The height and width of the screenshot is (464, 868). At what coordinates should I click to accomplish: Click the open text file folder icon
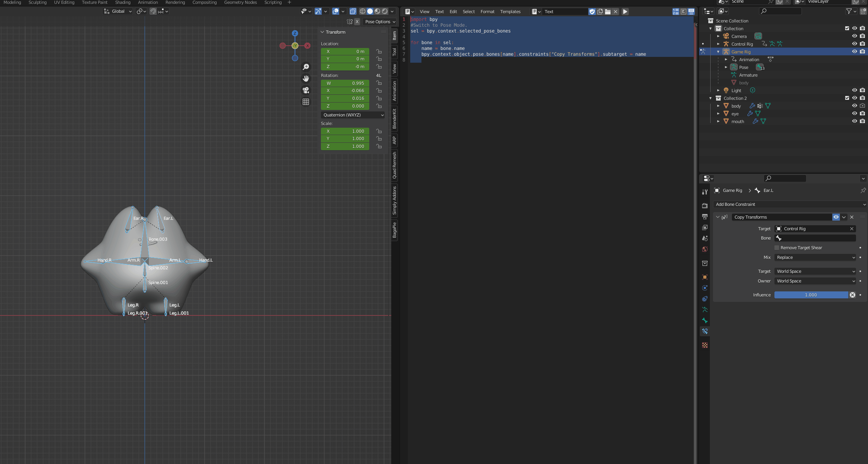(x=608, y=12)
